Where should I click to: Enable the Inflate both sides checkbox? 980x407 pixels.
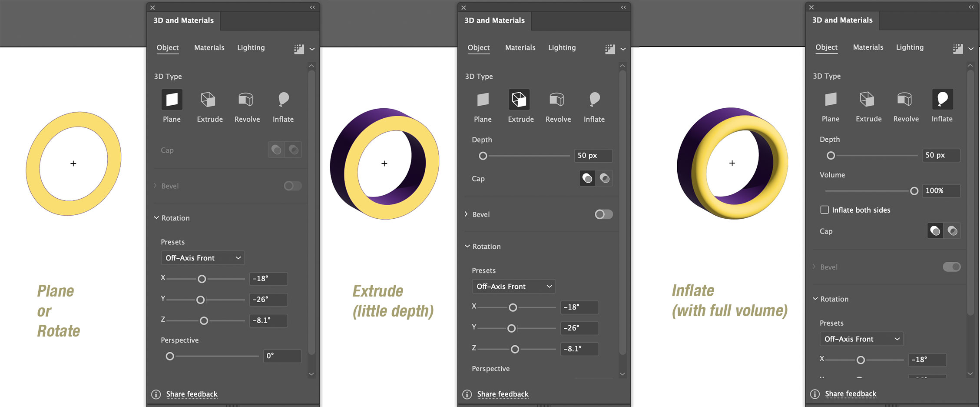[824, 210]
